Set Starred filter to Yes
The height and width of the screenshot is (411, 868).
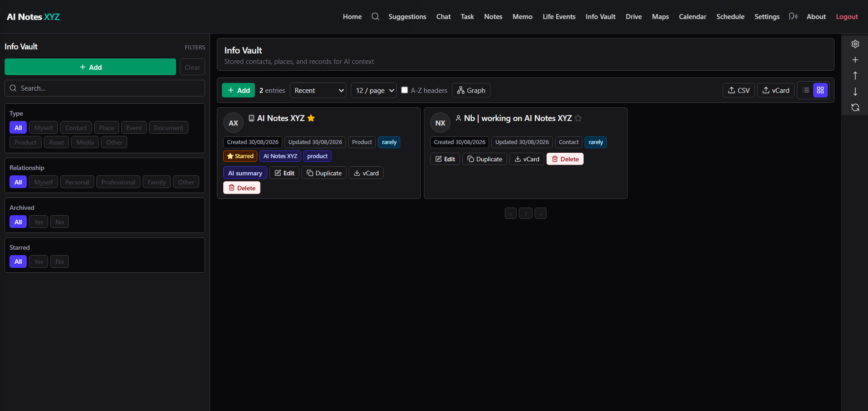tap(38, 261)
